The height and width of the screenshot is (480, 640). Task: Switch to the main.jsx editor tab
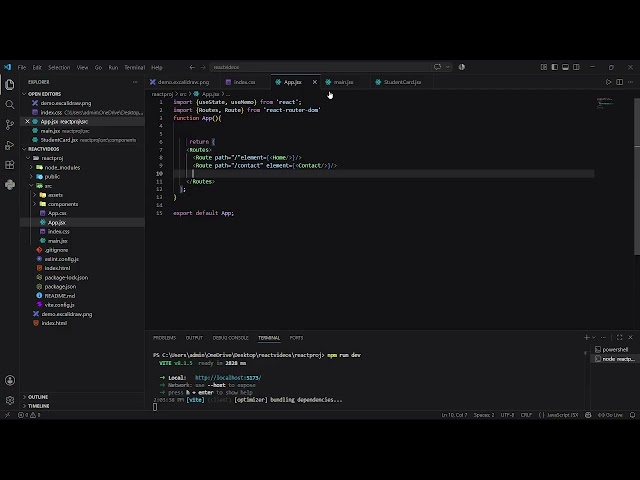pyautogui.click(x=343, y=82)
